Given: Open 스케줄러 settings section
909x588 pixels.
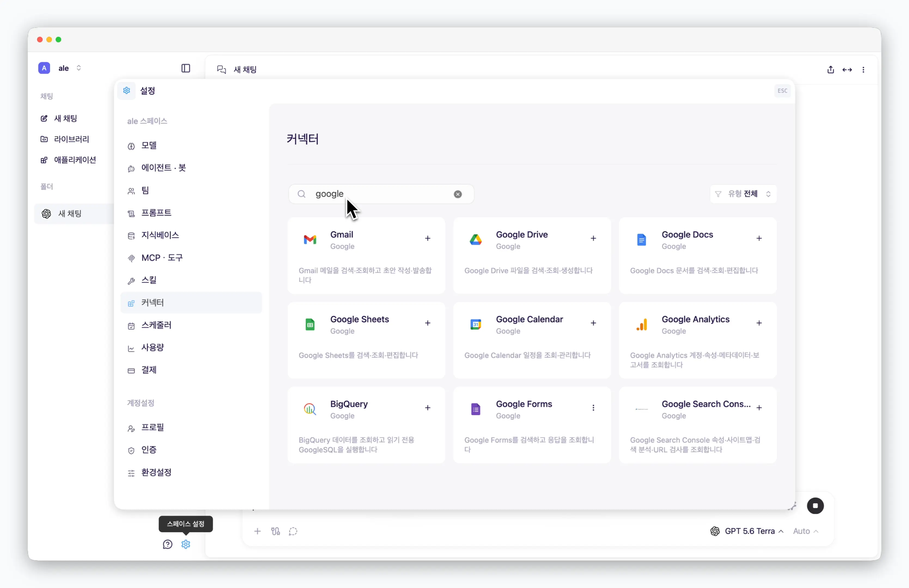Looking at the screenshot, I should [x=191, y=325].
